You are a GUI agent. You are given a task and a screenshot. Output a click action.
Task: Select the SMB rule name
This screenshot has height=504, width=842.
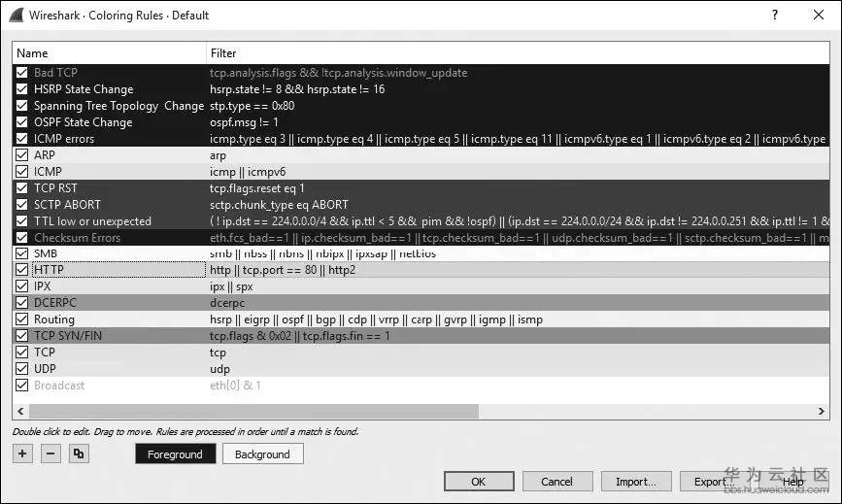(x=45, y=253)
